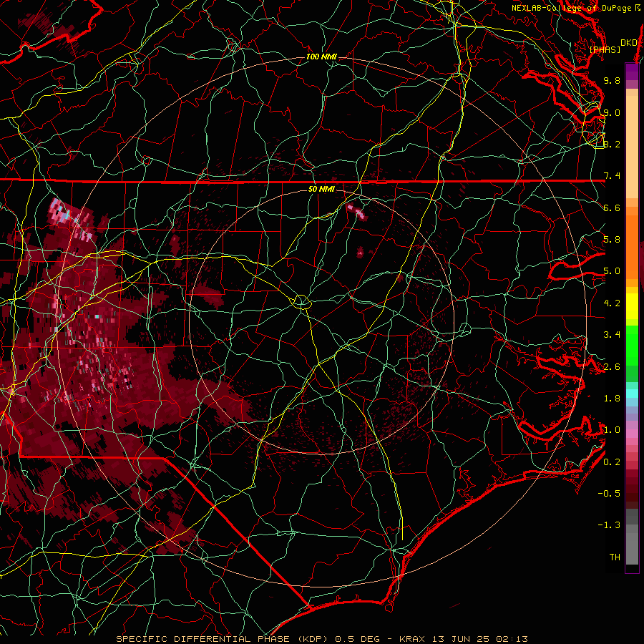Pick the purple swatch atop the color bar
This screenshot has width=644, height=644.
pos(632,72)
